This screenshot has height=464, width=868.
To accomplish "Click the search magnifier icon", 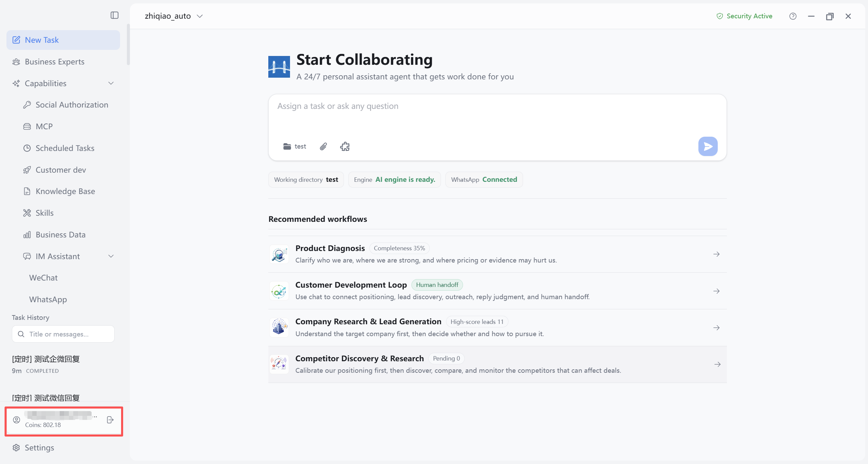I will tap(21, 334).
